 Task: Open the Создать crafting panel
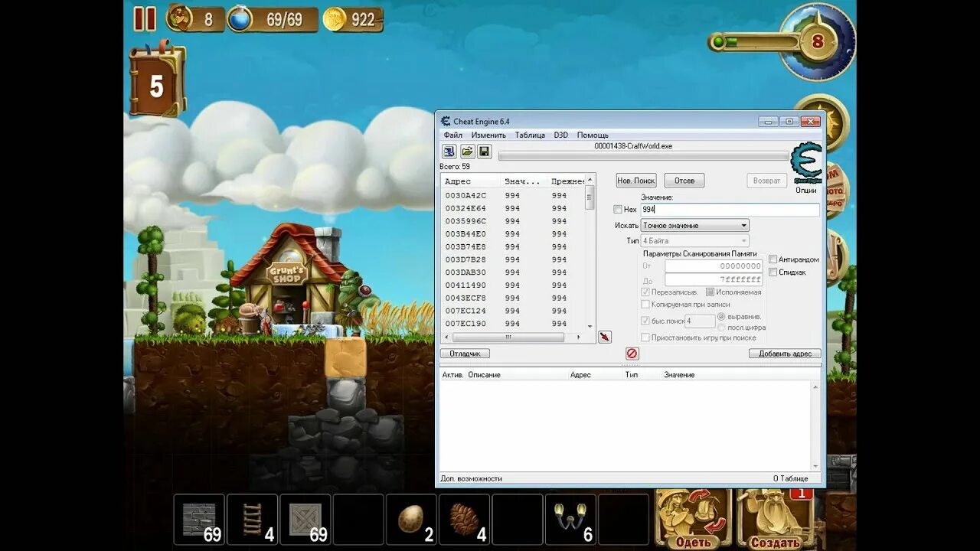(775, 520)
